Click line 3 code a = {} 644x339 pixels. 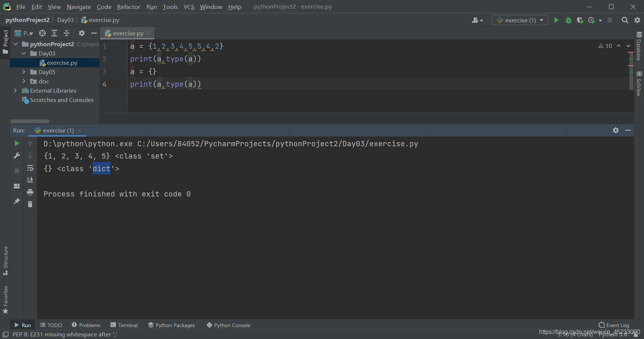pyautogui.click(x=144, y=71)
